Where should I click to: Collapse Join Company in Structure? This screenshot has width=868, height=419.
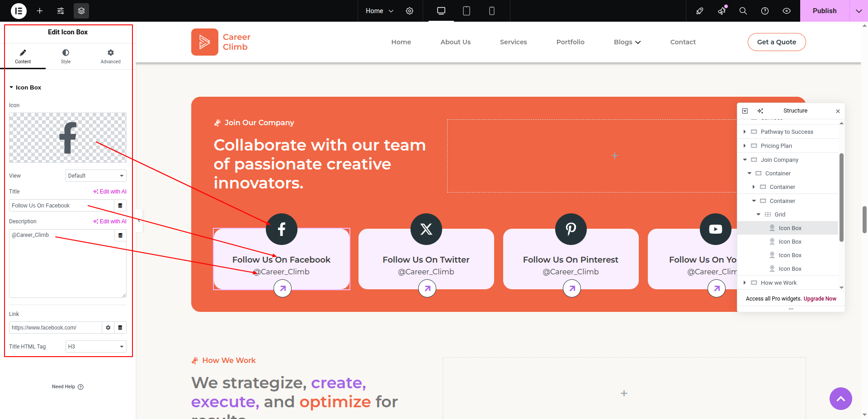pos(745,160)
